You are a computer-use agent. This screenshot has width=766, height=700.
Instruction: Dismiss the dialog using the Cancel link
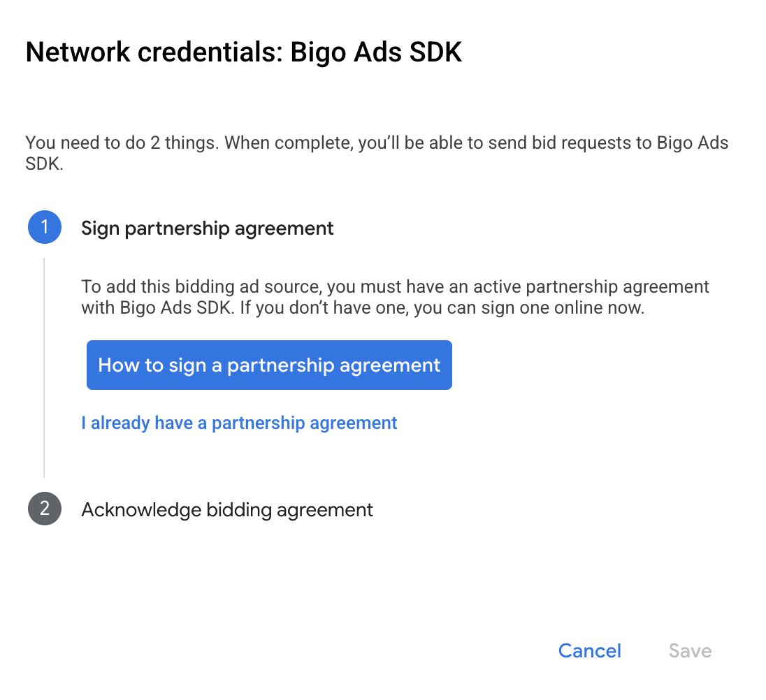(x=590, y=650)
